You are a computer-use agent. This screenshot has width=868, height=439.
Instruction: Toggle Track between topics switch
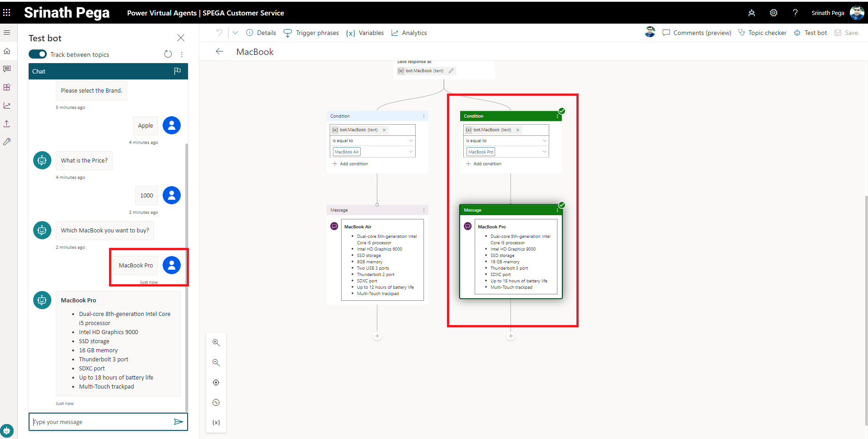point(38,54)
